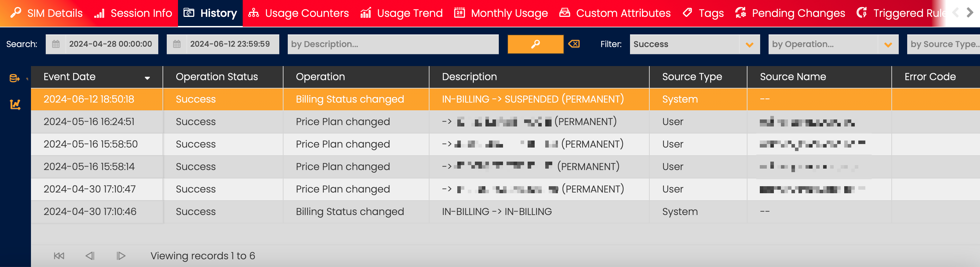Click the export data icon in left sidebar
This screenshot has width=980, height=267.
point(14,78)
